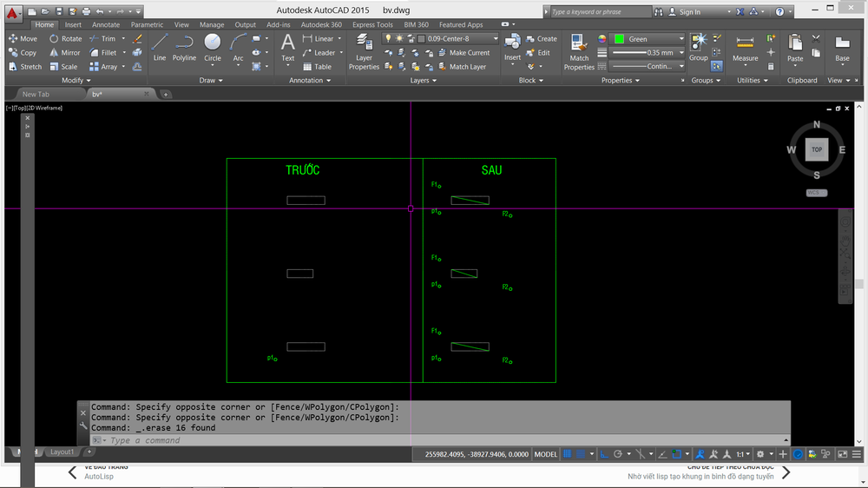Open the lineweight dropdown 0.35 mm

(648, 53)
